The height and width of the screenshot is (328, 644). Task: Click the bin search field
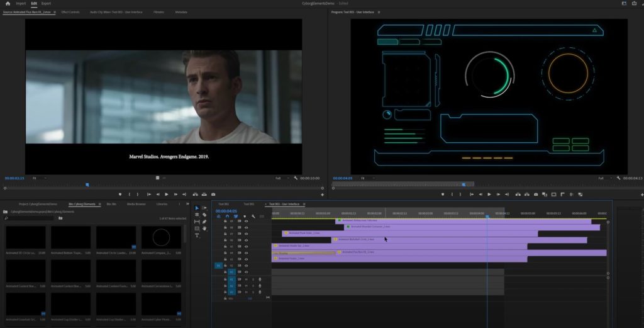29,218
